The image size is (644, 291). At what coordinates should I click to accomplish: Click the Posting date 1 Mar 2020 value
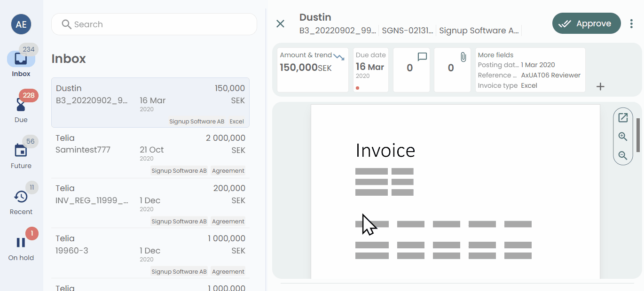(x=538, y=65)
